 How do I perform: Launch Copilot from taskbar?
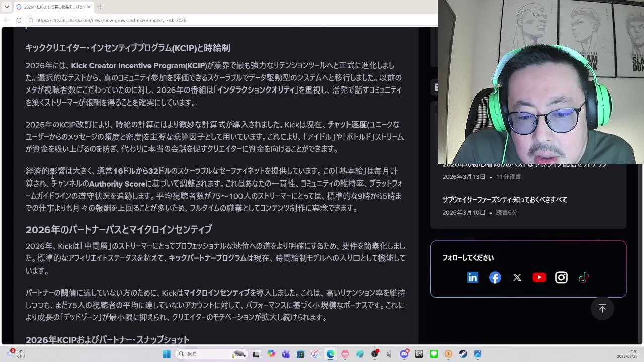(x=271, y=354)
